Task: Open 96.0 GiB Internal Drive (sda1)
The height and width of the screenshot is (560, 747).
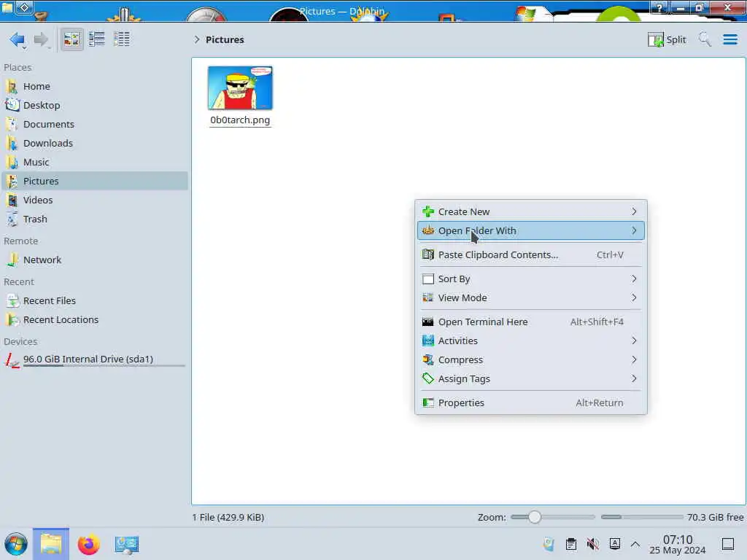Action: [x=96, y=359]
